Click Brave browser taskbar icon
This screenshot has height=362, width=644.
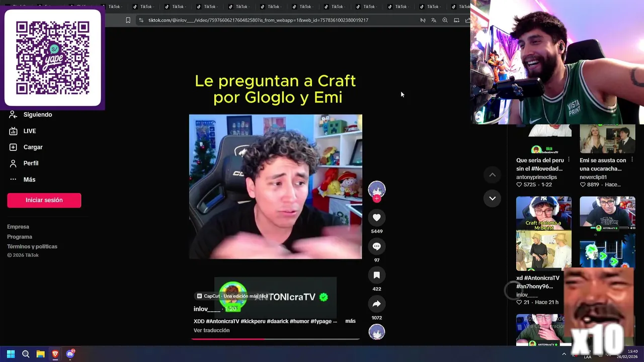pos(55,354)
